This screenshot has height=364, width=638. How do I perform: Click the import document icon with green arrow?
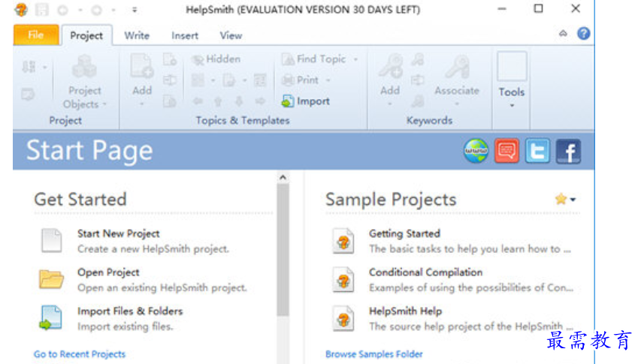click(51, 317)
